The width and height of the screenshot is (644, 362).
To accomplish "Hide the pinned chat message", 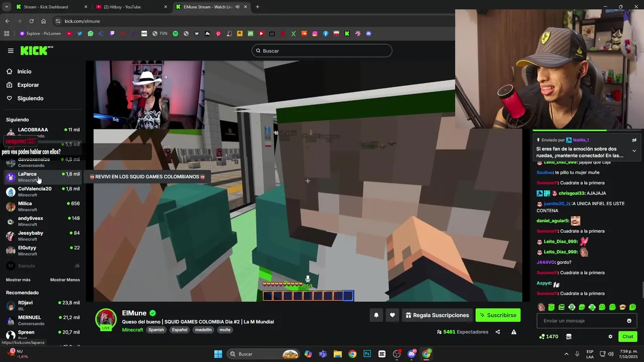I will click(x=634, y=140).
